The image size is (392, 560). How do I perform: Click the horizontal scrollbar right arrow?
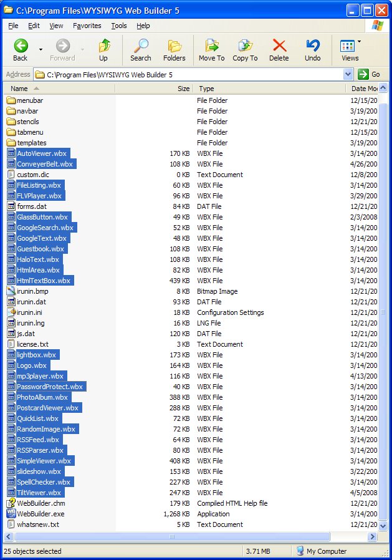click(x=373, y=536)
